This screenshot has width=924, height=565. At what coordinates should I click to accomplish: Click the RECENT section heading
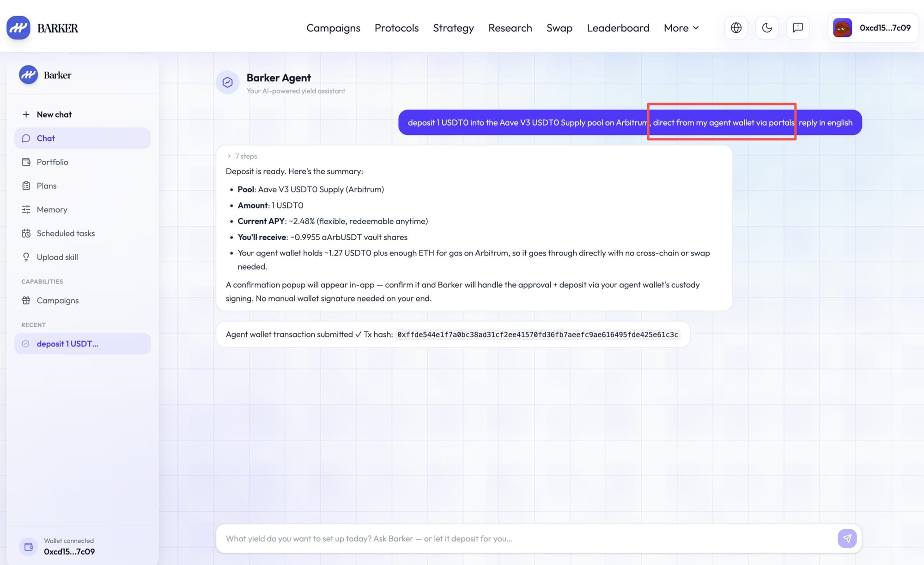click(x=33, y=325)
